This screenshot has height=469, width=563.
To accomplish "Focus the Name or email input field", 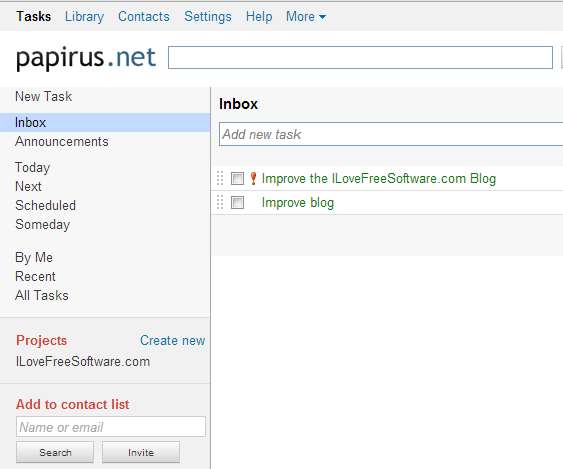I will [x=111, y=427].
